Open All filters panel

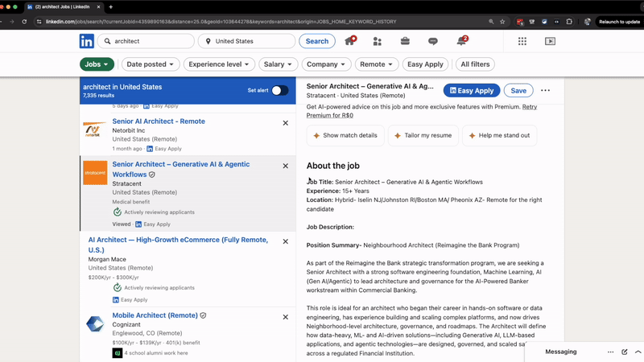(x=475, y=64)
